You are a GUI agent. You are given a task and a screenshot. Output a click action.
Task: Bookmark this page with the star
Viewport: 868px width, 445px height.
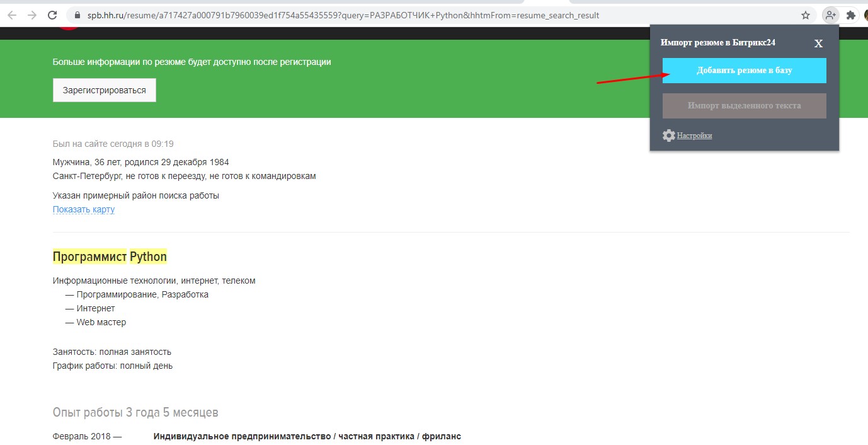point(805,15)
